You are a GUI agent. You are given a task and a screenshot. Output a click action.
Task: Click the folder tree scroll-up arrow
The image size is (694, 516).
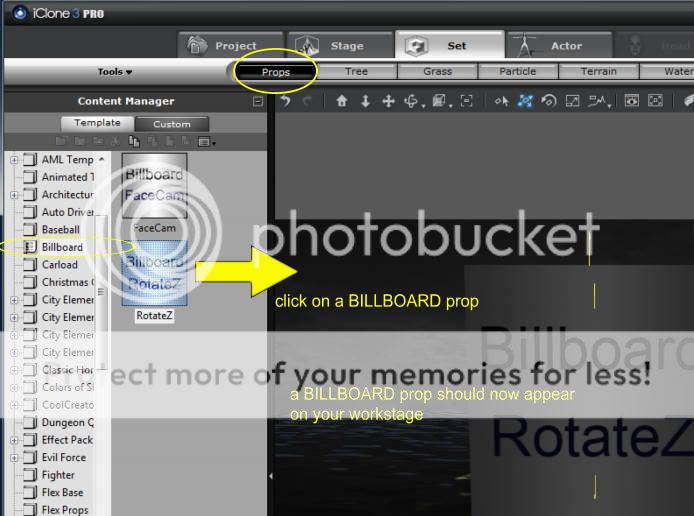102,159
